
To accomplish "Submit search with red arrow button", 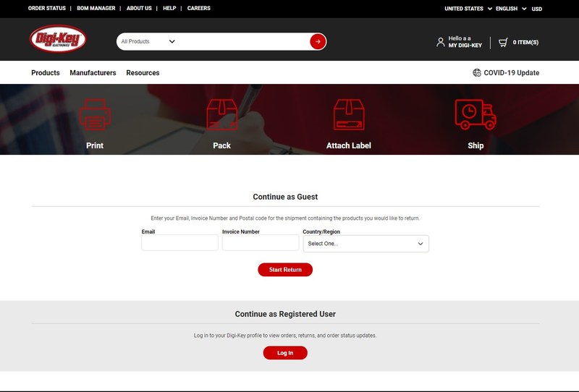I will 318,42.
